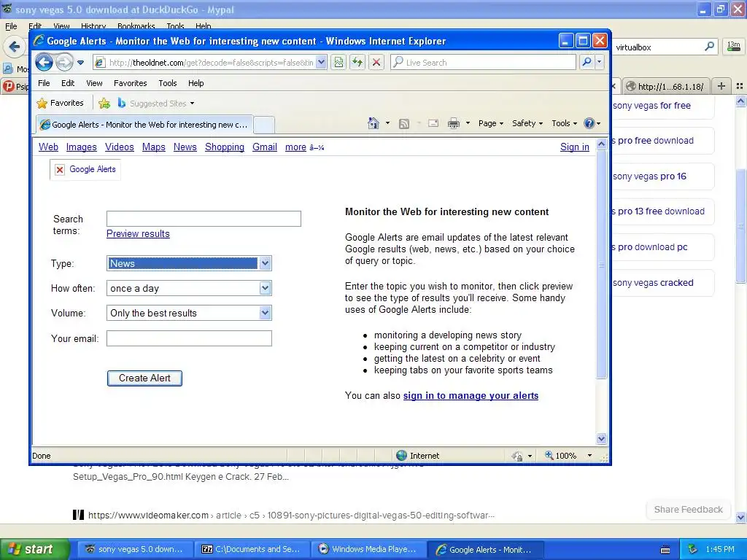Image resolution: width=747 pixels, height=560 pixels.
Task: Open the IE View menu
Action: click(x=94, y=83)
